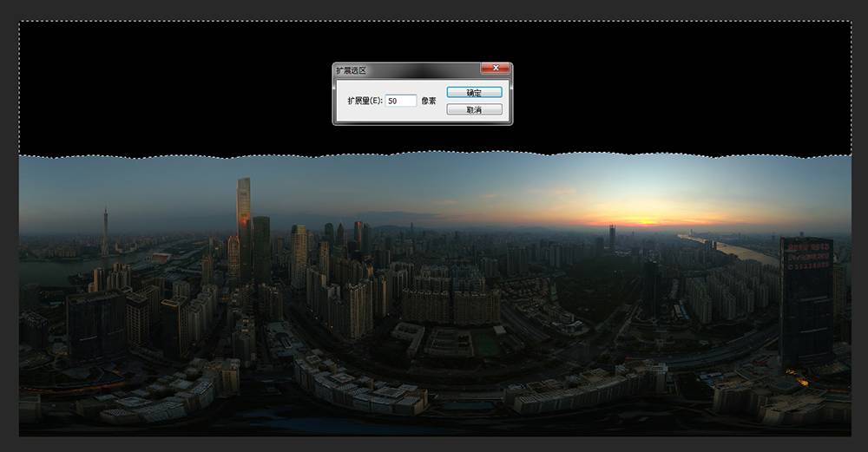Screen dimensions: 868x452
Task: Click the red-roofed building by the left river
Action: 161,258
